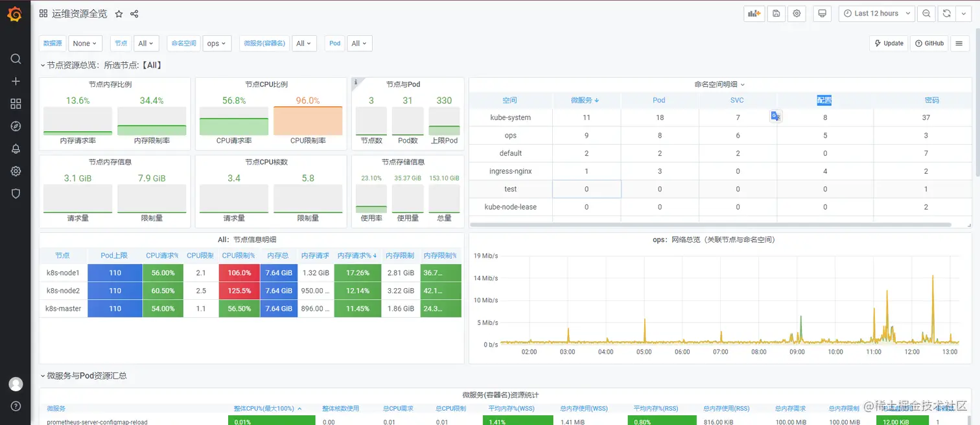This screenshot has height=425, width=980.
Task: Open dashboard settings gear icon
Action: pos(797,14)
